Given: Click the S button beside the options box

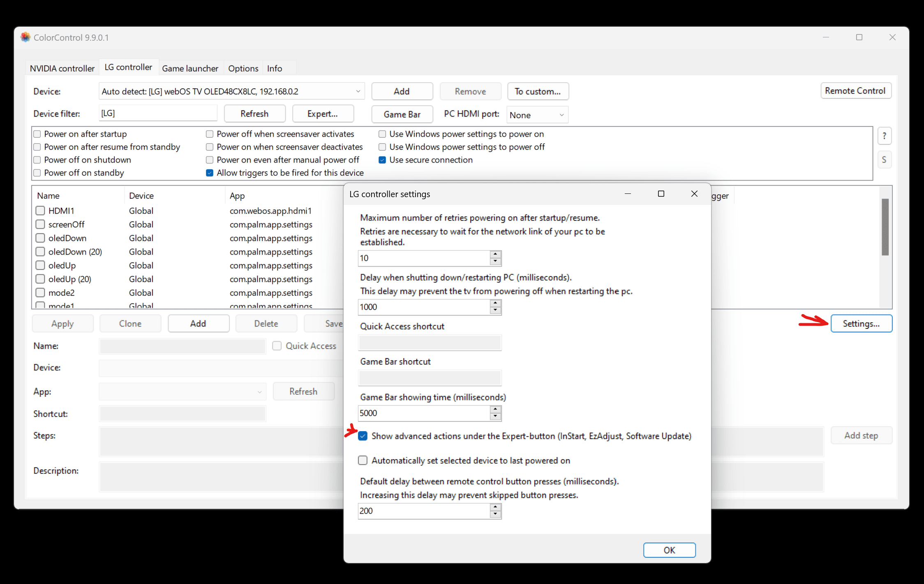Looking at the screenshot, I should tap(884, 160).
